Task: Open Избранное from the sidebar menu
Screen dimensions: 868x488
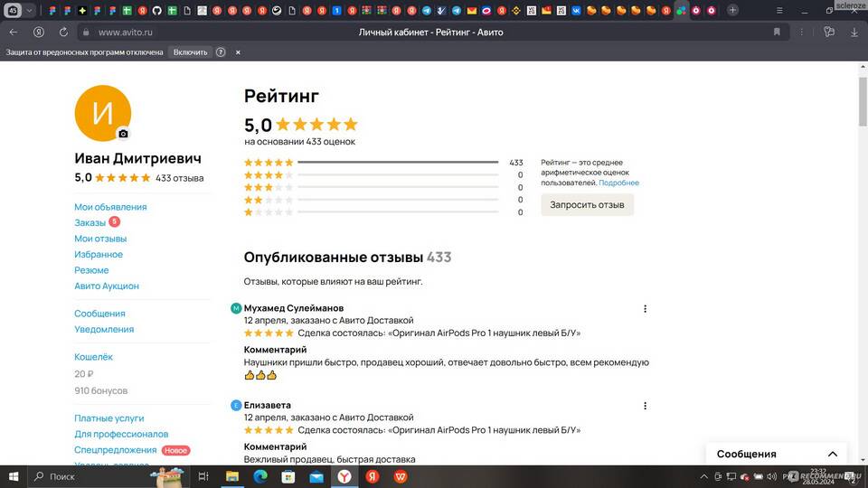Action: pos(99,255)
